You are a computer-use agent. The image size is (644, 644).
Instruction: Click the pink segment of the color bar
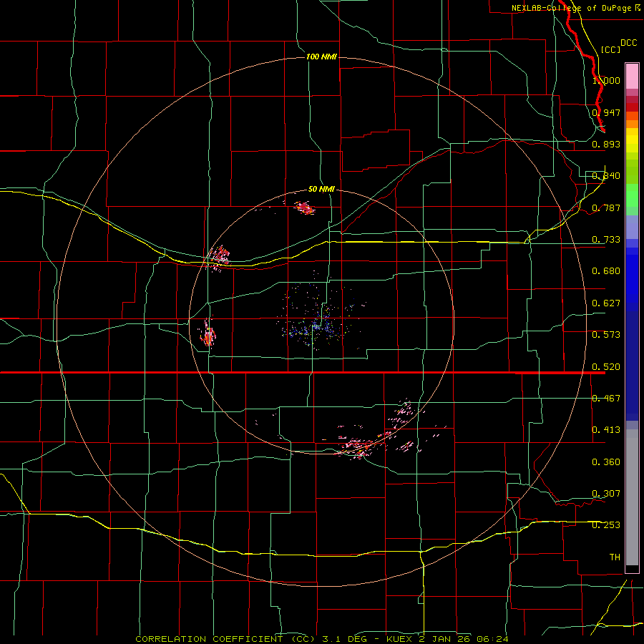click(632, 77)
